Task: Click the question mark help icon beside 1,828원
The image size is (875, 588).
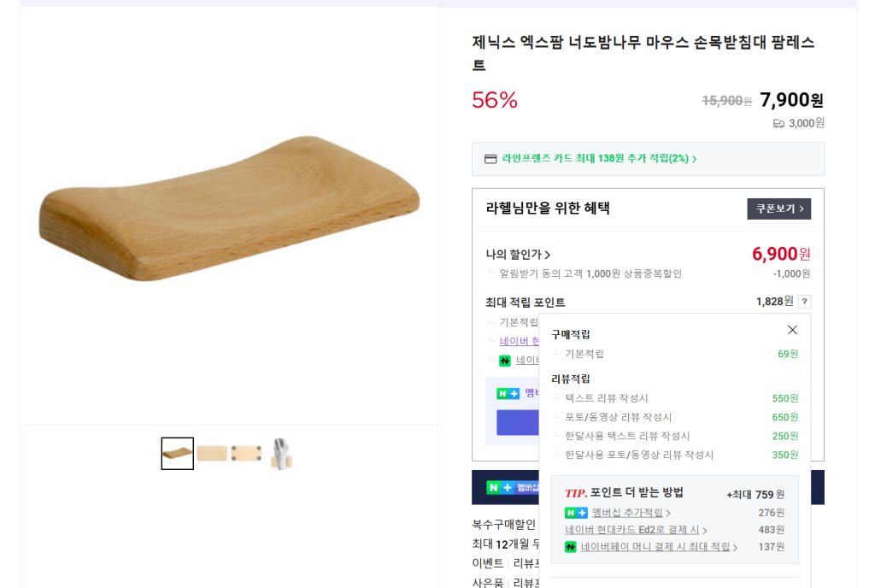Action: (x=804, y=302)
